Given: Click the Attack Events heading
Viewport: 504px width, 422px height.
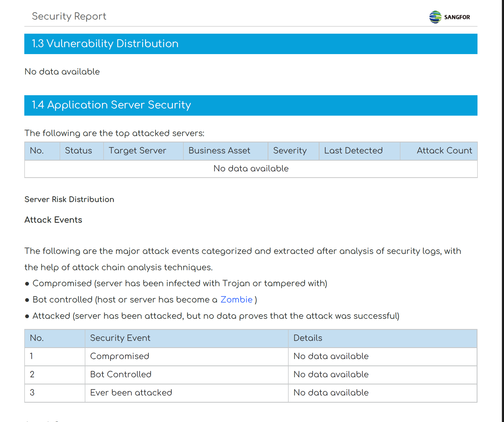Looking at the screenshot, I should [x=53, y=220].
